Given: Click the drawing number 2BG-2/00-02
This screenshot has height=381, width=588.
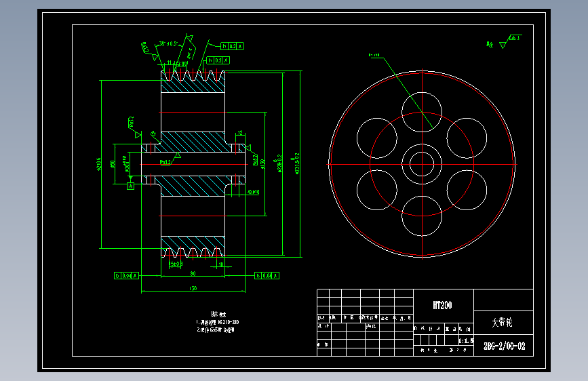Looking at the screenshot, I should click(x=505, y=346).
